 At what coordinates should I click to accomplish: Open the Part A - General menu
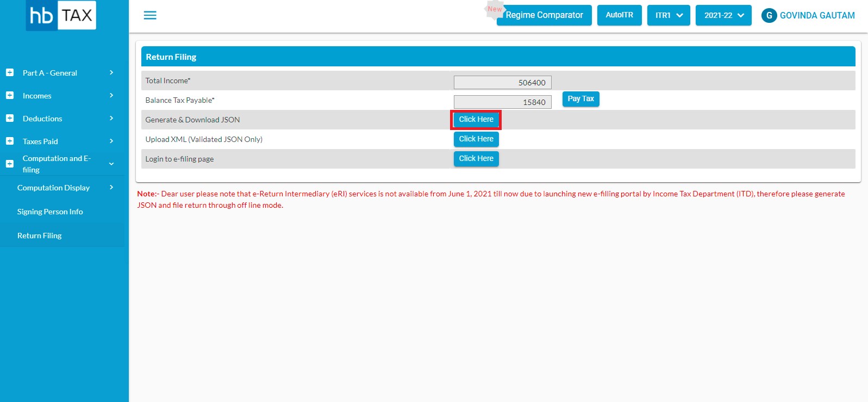pyautogui.click(x=50, y=73)
